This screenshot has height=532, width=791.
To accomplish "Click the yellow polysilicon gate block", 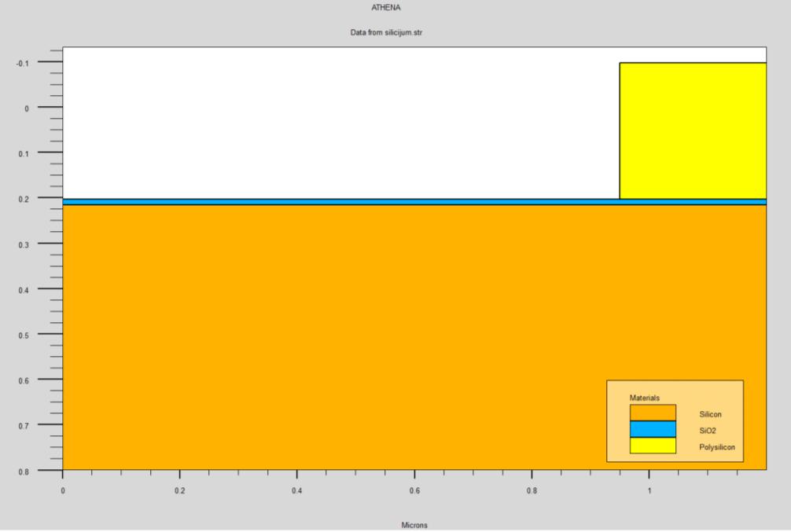I will coord(693,130).
